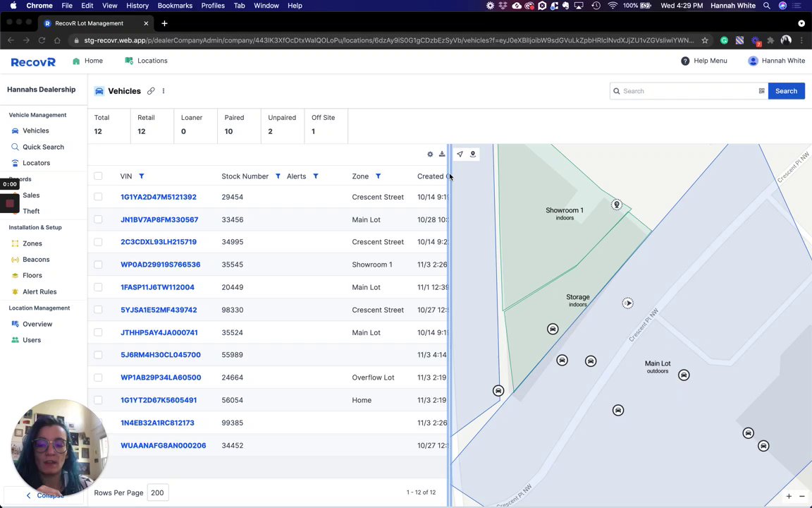Click the blue Search button

click(786, 91)
